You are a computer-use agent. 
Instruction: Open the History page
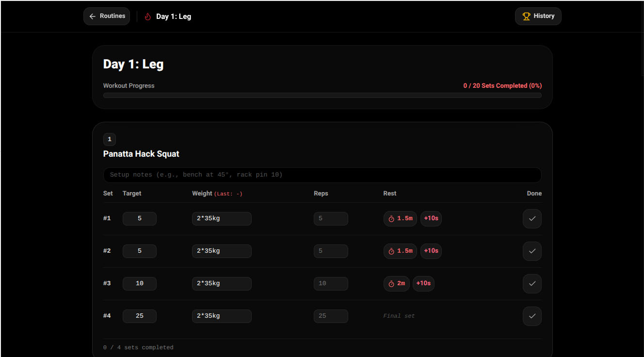click(538, 16)
